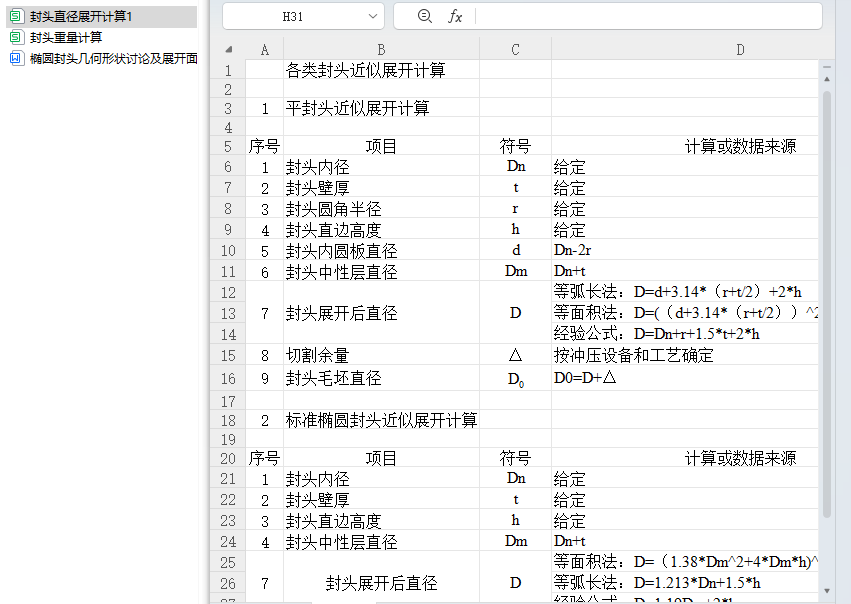Click header cell 符号 in row 5
Image resolution: width=851 pixels, height=604 pixels.
pos(516,146)
